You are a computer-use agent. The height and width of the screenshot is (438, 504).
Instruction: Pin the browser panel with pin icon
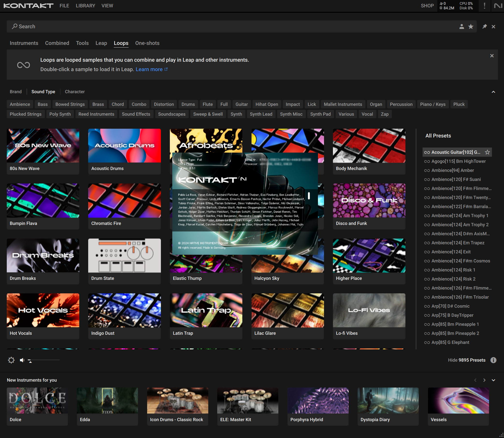click(484, 26)
